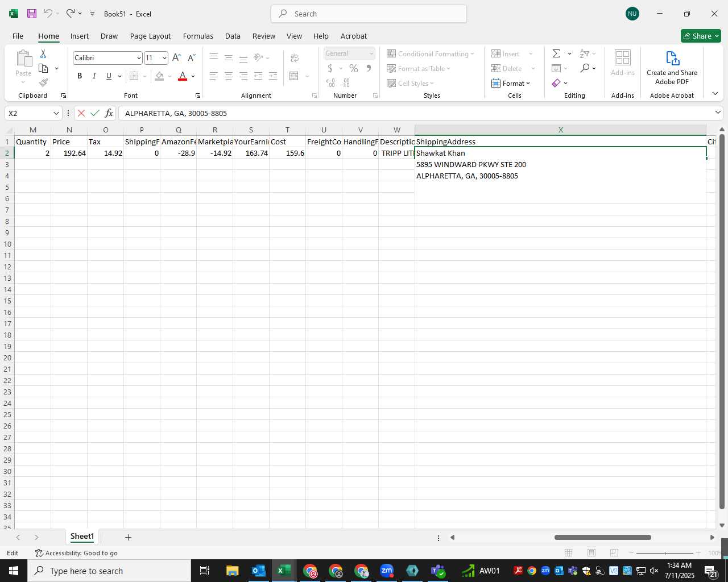
Task: Click the Copy icon in Clipboard group
Action: click(x=43, y=68)
